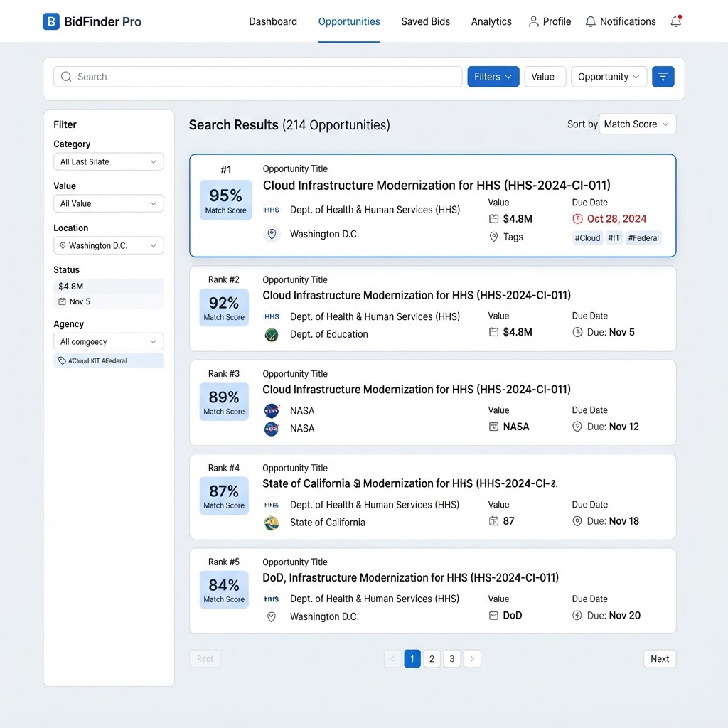This screenshot has height=728, width=728.
Task: Open the Category dropdown
Action: click(109, 161)
